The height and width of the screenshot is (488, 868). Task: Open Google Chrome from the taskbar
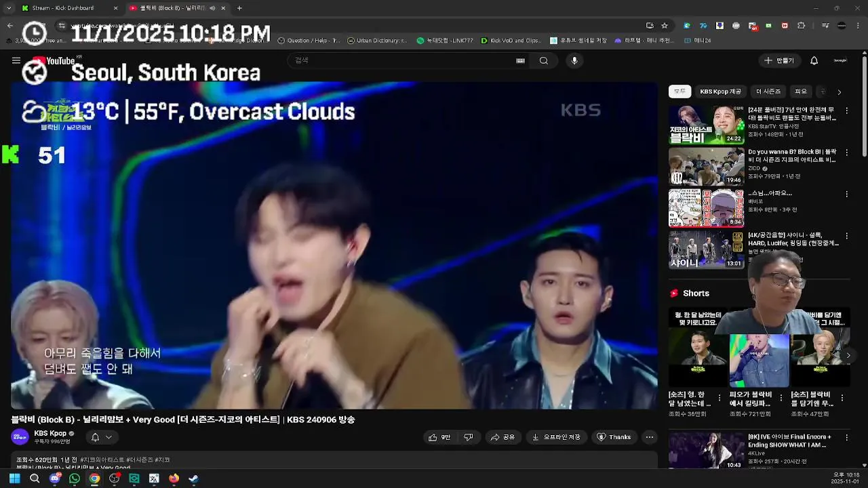[x=94, y=479]
